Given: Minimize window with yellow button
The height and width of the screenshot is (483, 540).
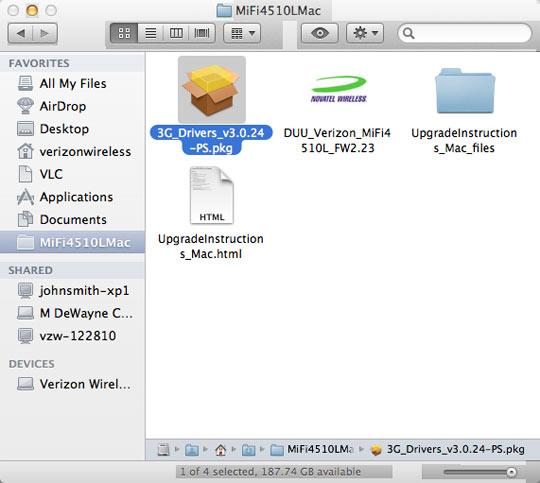Looking at the screenshot, I should 32,11.
